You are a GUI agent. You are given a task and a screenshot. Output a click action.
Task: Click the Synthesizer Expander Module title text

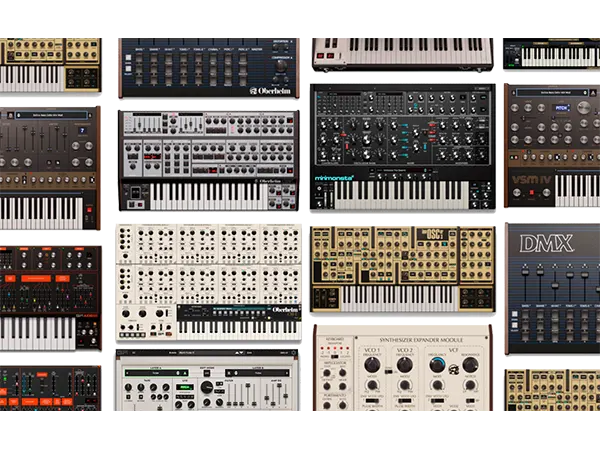[x=421, y=340]
